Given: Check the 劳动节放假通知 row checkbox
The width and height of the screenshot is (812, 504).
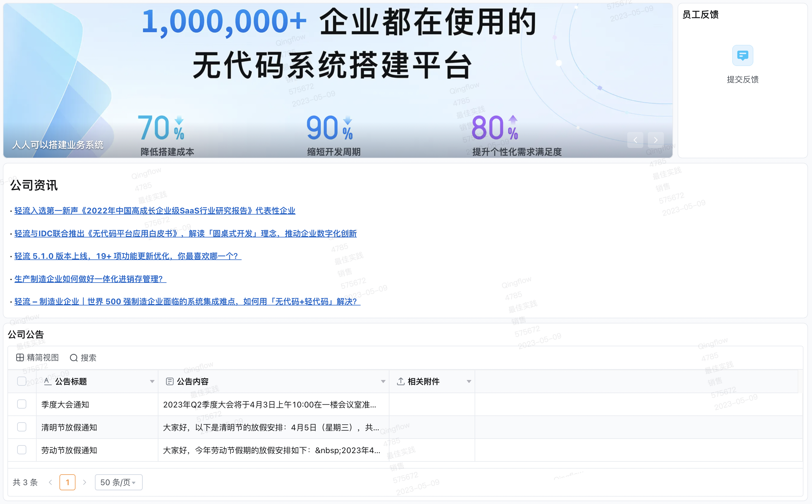Looking at the screenshot, I should [22, 450].
